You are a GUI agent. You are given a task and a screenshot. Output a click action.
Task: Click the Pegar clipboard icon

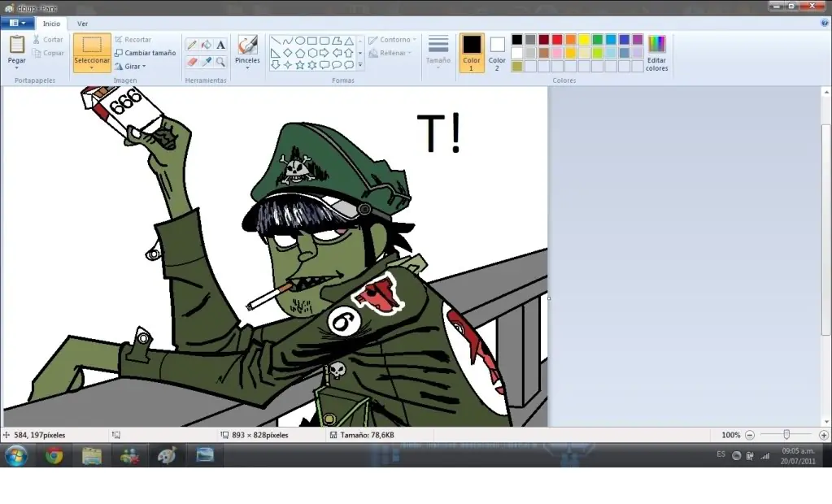(17, 45)
